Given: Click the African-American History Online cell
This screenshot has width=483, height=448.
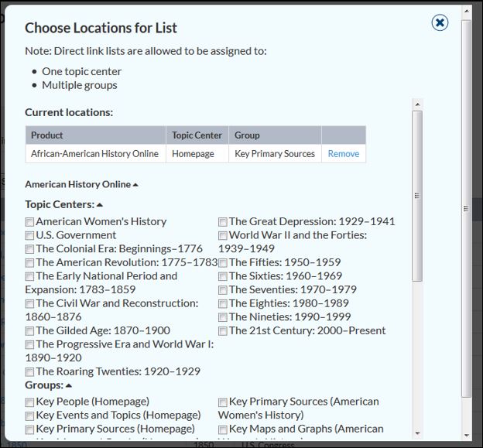Looking at the screenshot, I should (x=95, y=154).
